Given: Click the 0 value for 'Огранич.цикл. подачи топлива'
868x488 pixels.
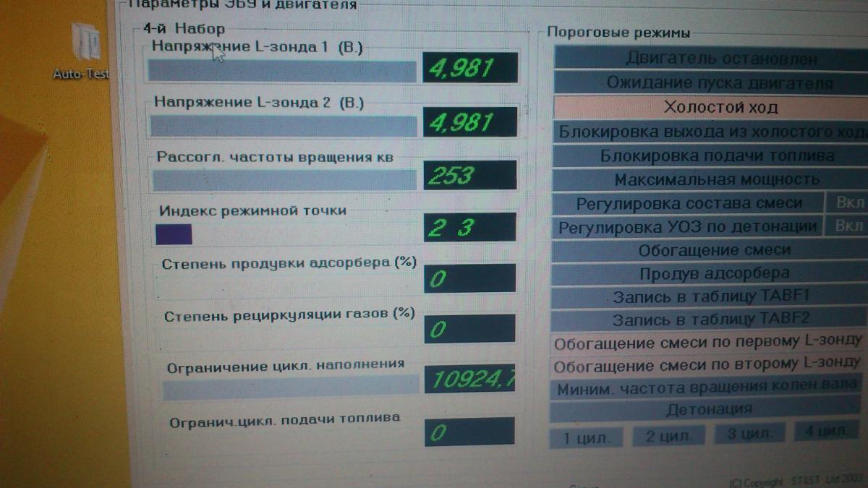Looking at the screenshot, I should pyautogui.click(x=469, y=432).
